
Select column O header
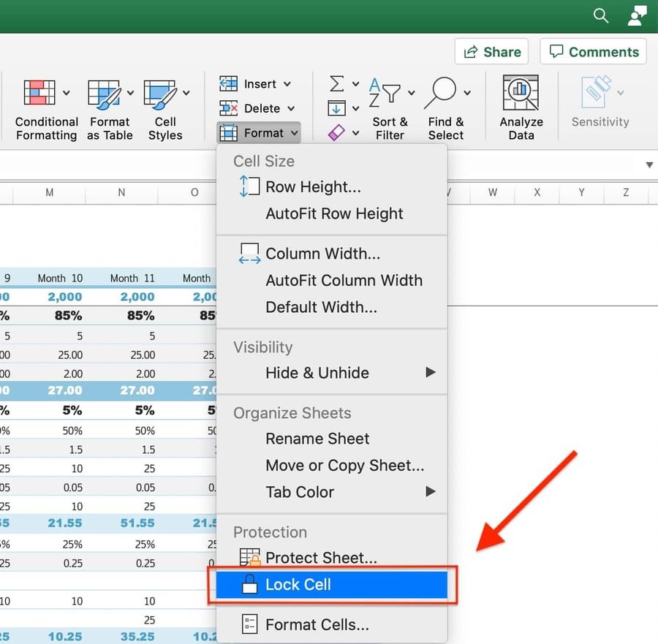pyautogui.click(x=194, y=192)
